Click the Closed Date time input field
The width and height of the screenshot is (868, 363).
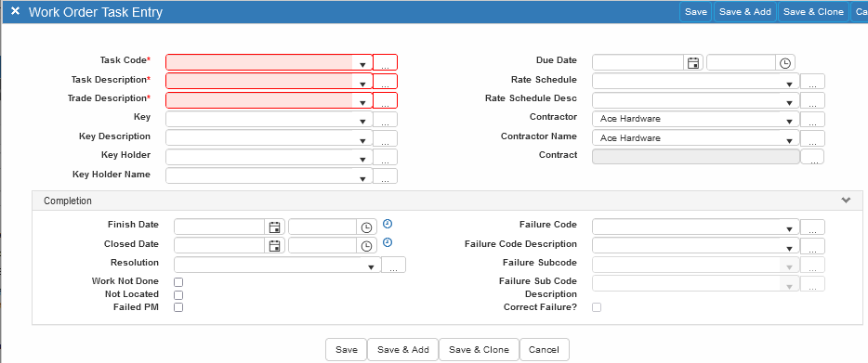(323, 246)
